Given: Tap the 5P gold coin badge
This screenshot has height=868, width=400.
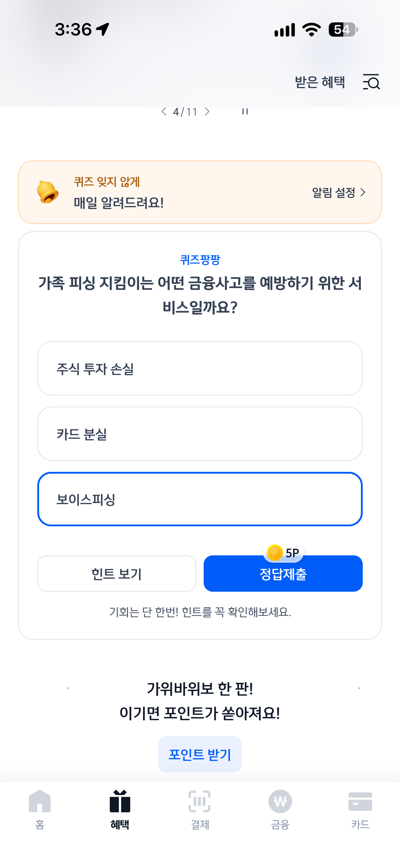Looking at the screenshot, I should [283, 553].
